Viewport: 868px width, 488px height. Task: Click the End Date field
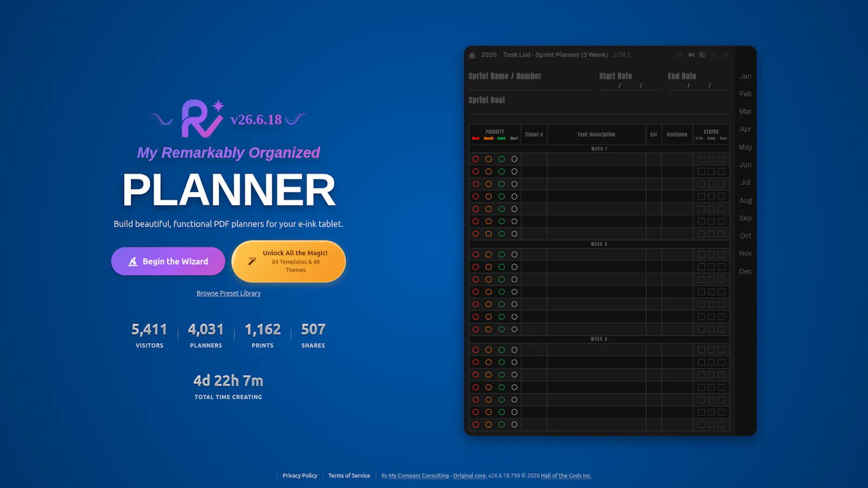click(x=699, y=81)
